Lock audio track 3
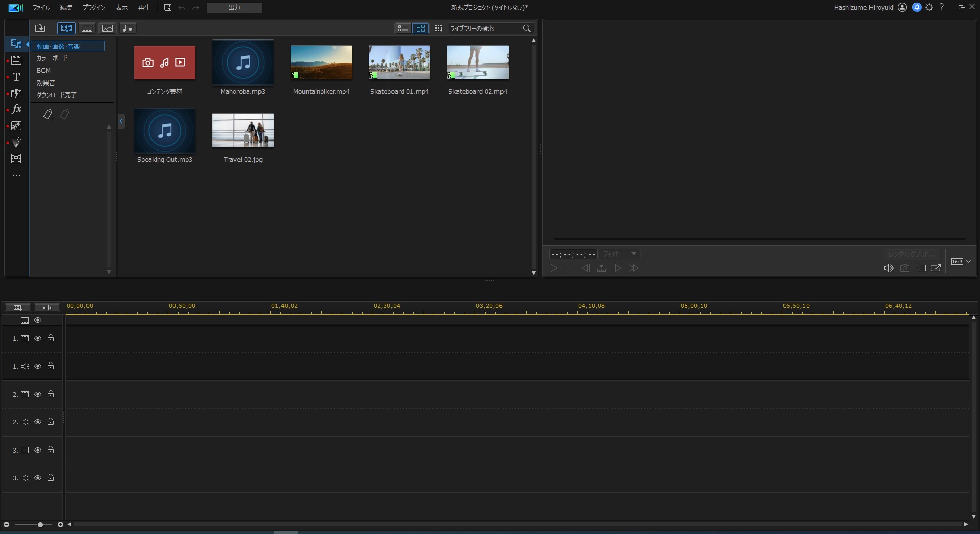Viewport: 980px width, 534px height. pos(51,478)
